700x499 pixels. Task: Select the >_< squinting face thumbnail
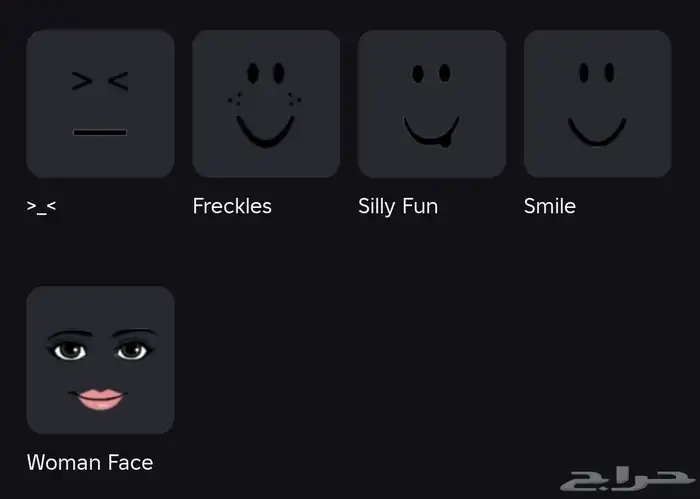[x=100, y=104]
